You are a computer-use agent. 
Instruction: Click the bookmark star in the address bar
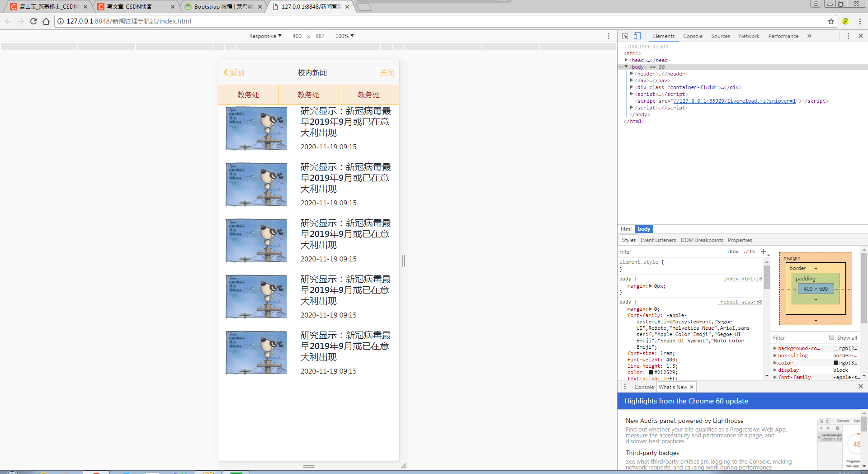point(831,21)
